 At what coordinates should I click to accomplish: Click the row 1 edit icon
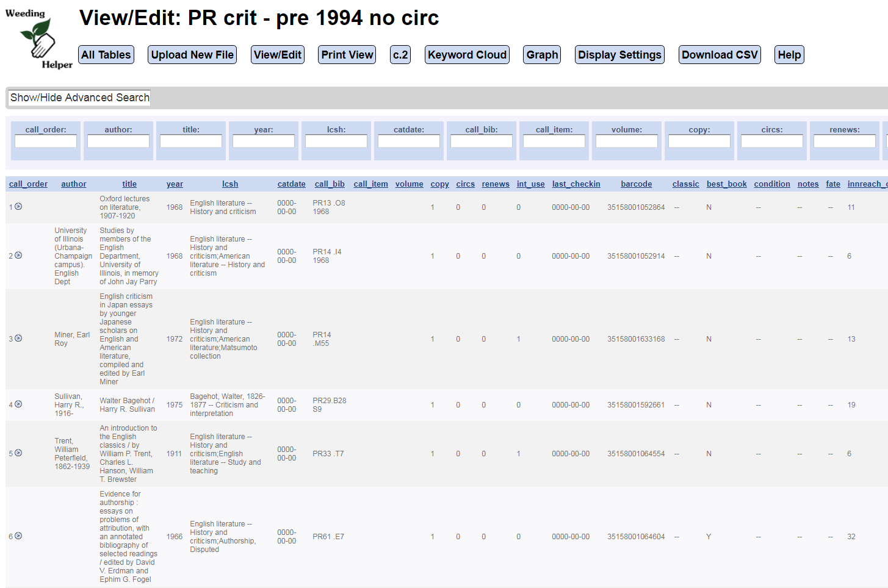coord(18,207)
